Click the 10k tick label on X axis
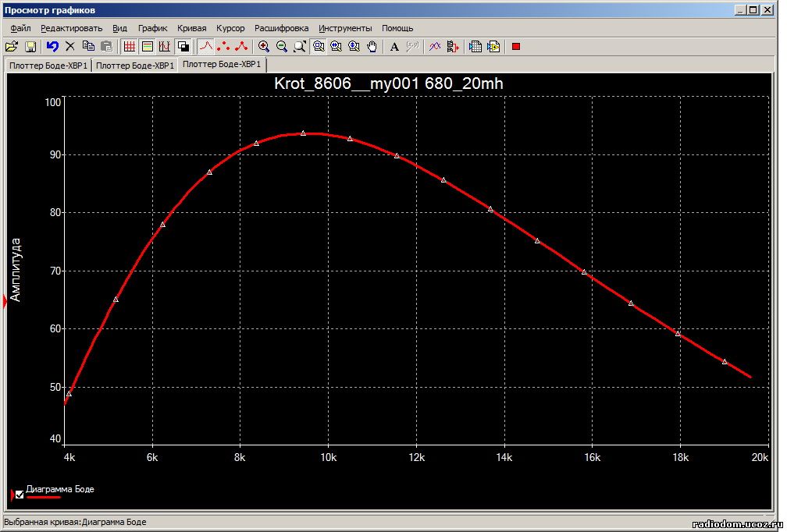The height and width of the screenshot is (532, 787). pos(328,457)
